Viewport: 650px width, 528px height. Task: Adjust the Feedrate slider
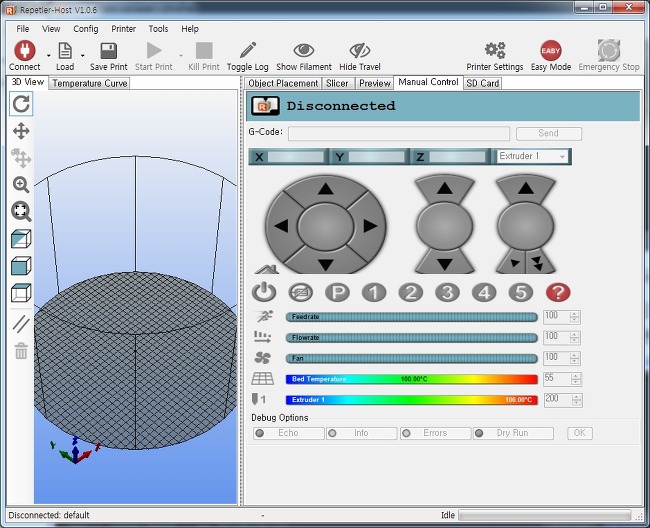411,317
